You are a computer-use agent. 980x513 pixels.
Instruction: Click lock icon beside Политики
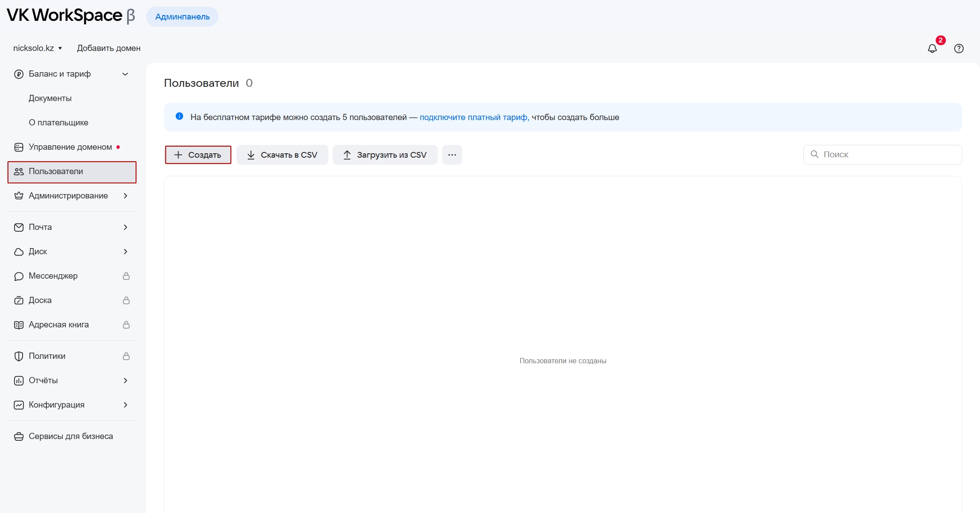click(x=126, y=356)
